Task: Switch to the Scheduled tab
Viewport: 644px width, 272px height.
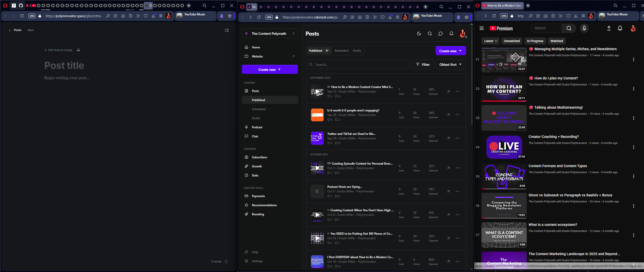Action: [341, 51]
